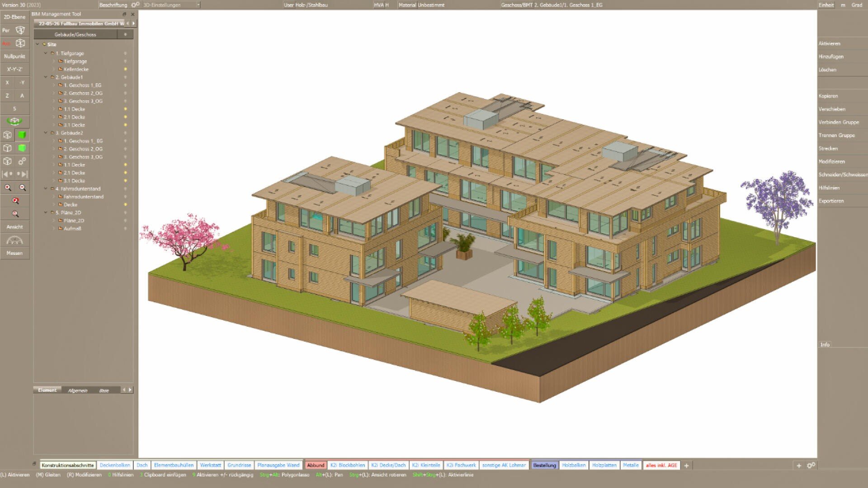The height and width of the screenshot is (488, 868).
Task: Open the Allgemein panel tab
Action: [x=77, y=390]
